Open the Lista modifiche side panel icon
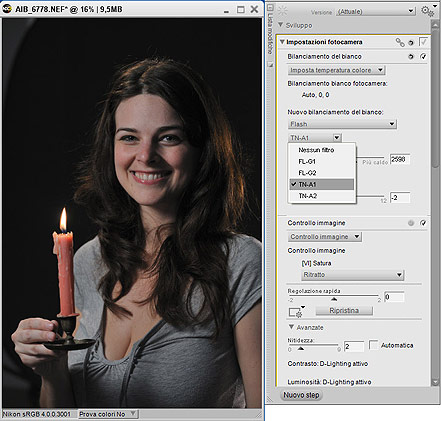 coord(270,8)
